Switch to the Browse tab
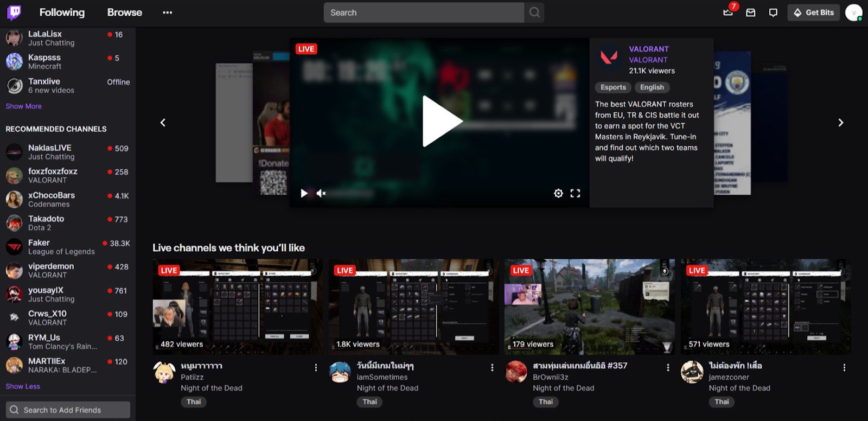Screen dimensions: 868x421 [124, 12]
